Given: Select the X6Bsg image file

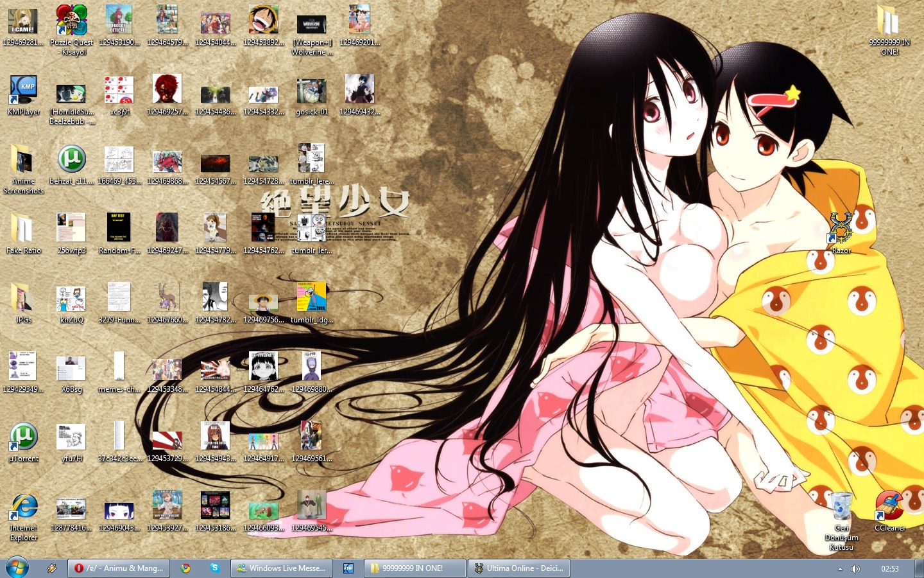Looking at the screenshot, I should click(71, 368).
